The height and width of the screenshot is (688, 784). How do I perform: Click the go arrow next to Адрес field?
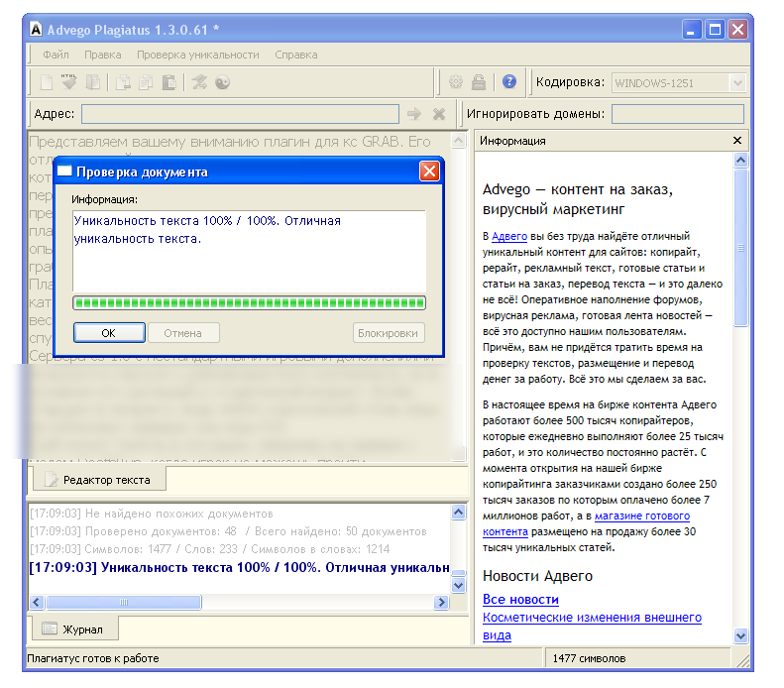coord(414,114)
